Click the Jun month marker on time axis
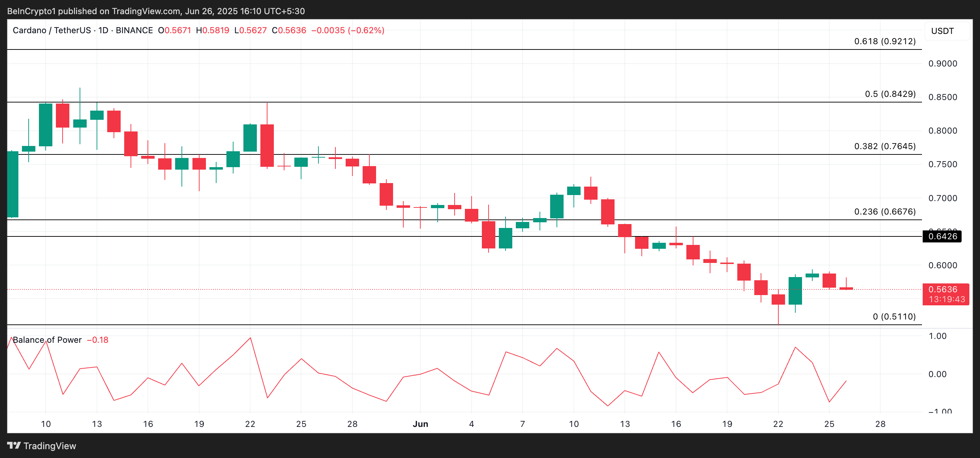 (x=420, y=424)
